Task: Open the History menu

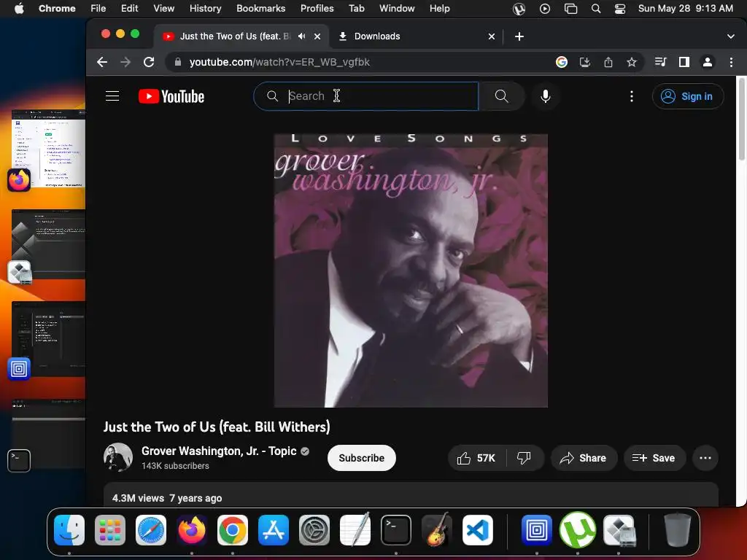Action: click(x=205, y=9)
